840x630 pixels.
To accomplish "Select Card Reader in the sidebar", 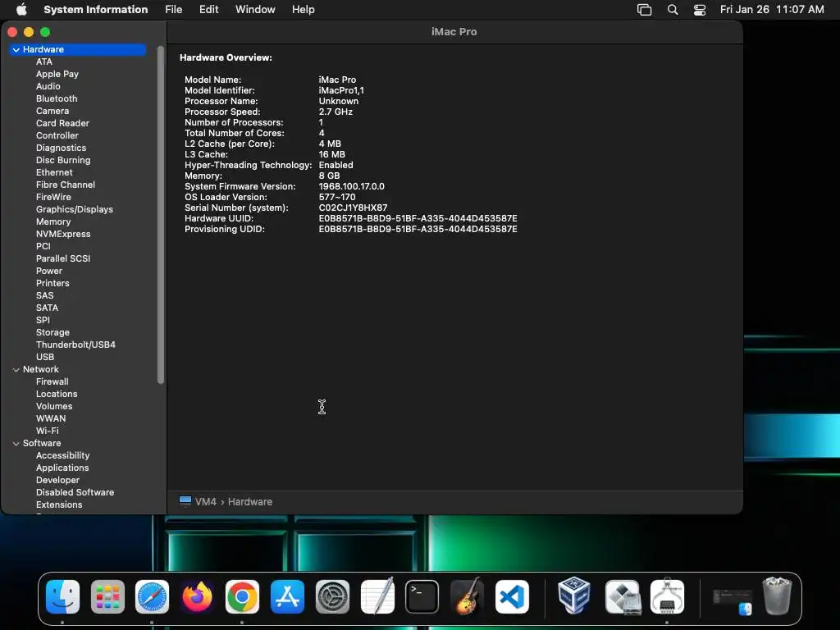I will pyautogui.click(x=62, y=123).
